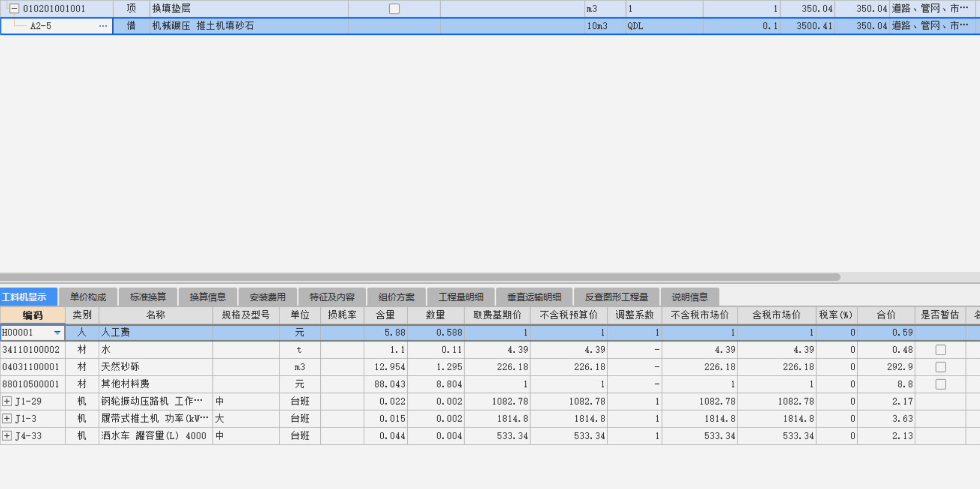Click the 10m3 unit cell of A2-5

click(605, 26)
